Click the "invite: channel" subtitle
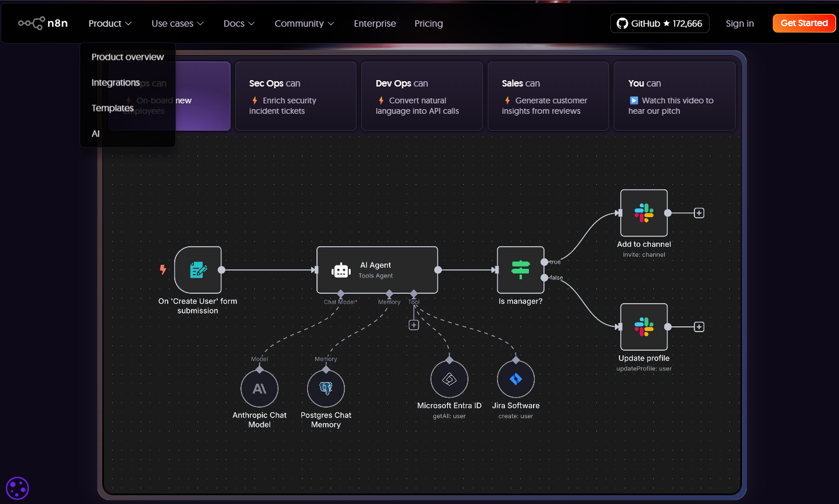839x504 pixels. click(x=644, y=255)
